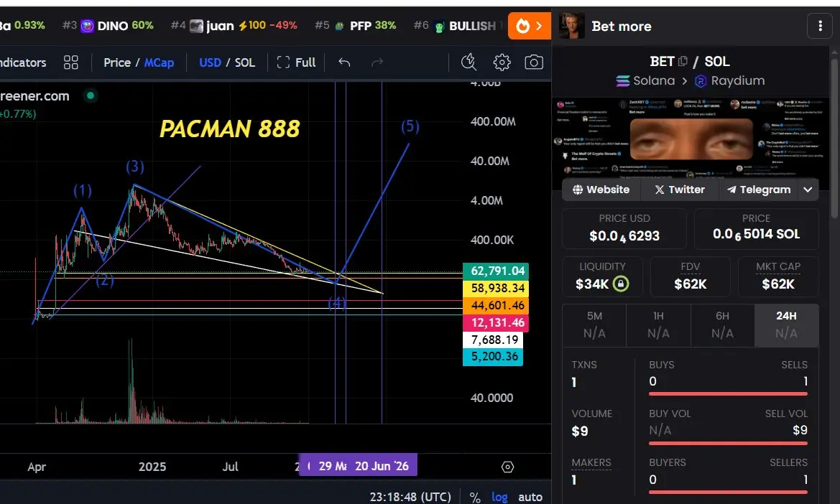The width and height of the screenshot is (840, 504).
Task: Click the MKT CAP $62K box
Action: tap(778, 276)
